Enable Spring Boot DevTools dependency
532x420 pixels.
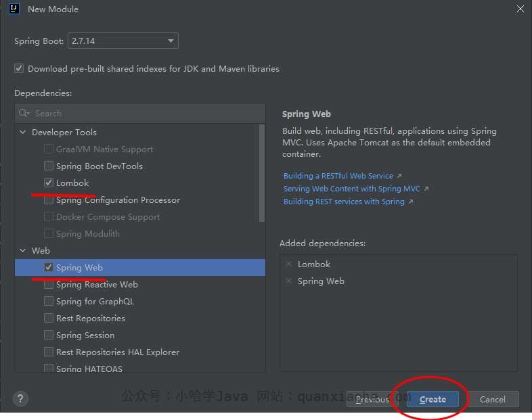pos(49,166)
